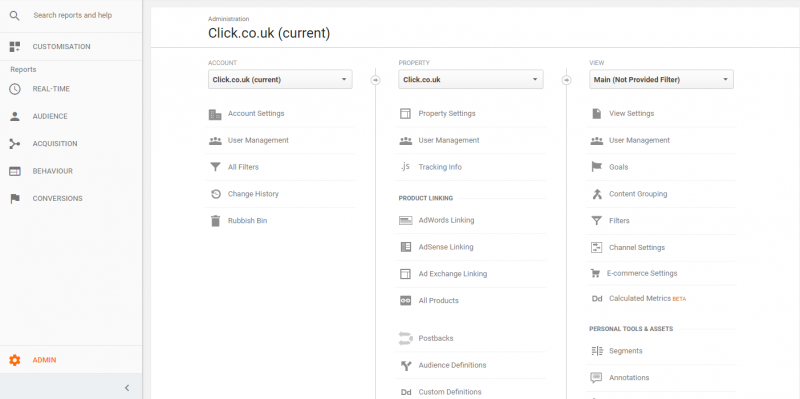Click the arrow connector between Account and Property
This screenshot has width=800, height=399.
[376, 80]
